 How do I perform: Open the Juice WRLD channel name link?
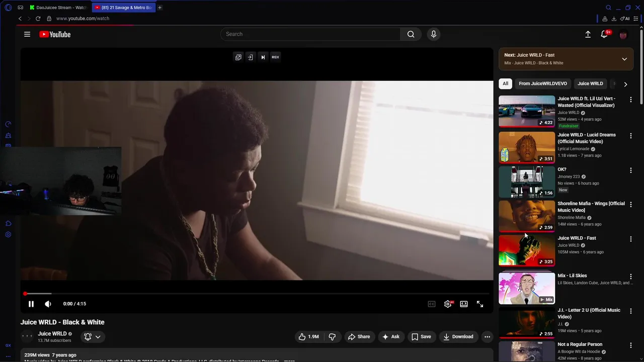[52, 334]
